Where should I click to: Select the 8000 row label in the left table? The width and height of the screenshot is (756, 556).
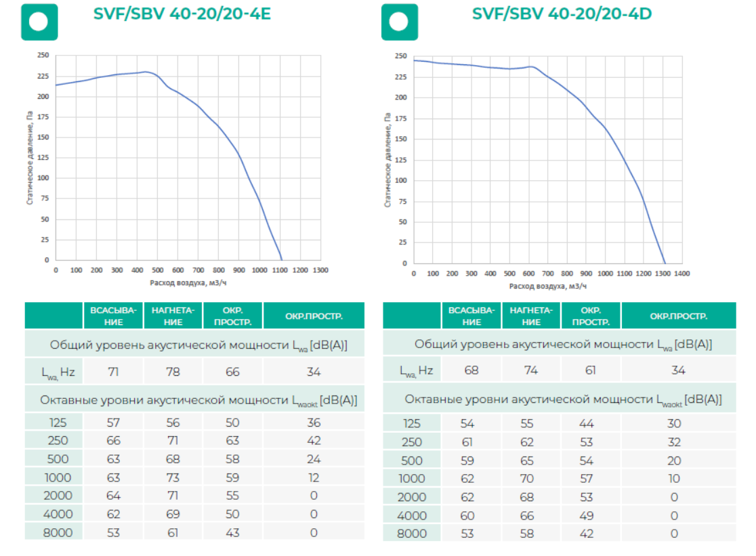point(54,533)
